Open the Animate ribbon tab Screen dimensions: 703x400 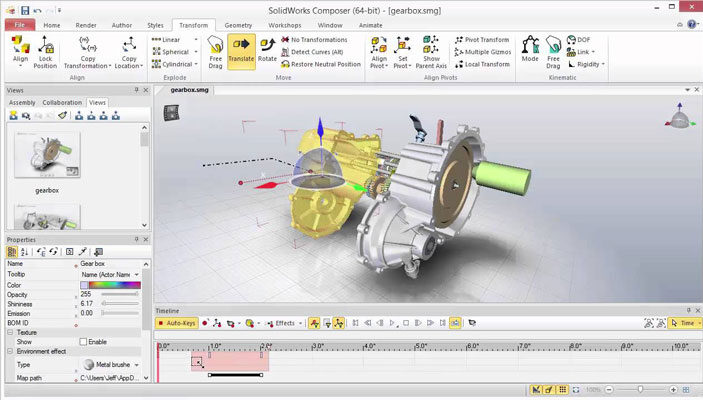[x=370, y=25]
